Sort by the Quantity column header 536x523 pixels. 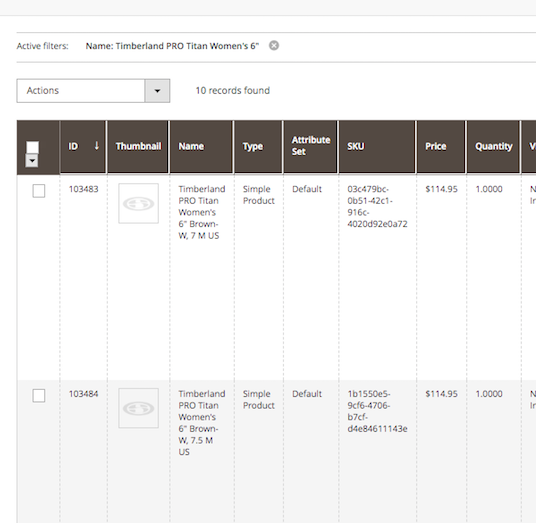tap(493, 147)
